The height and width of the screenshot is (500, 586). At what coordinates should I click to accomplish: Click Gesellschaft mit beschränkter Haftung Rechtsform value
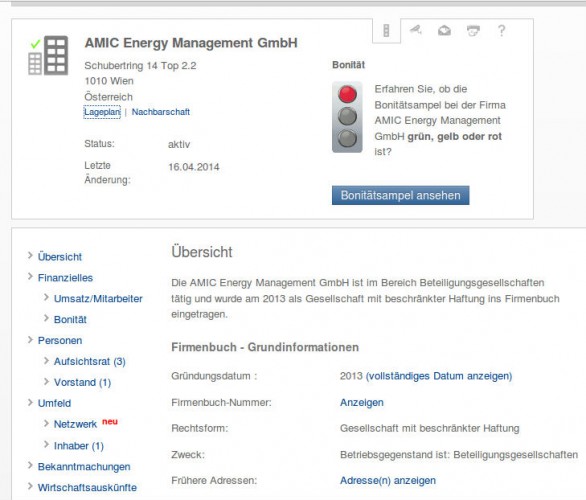click(430, 428)
